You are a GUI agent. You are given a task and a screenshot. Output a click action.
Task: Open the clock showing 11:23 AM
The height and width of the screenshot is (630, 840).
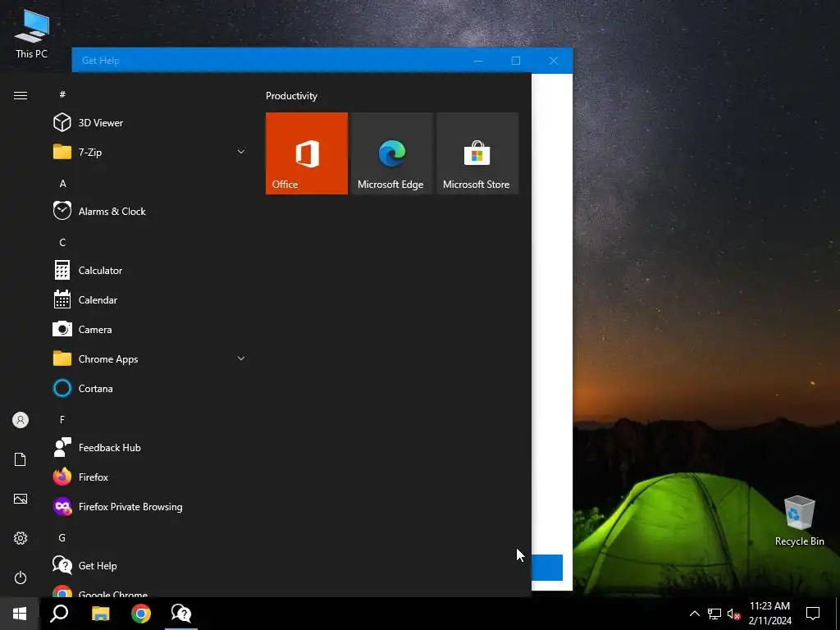coord(769,614)
